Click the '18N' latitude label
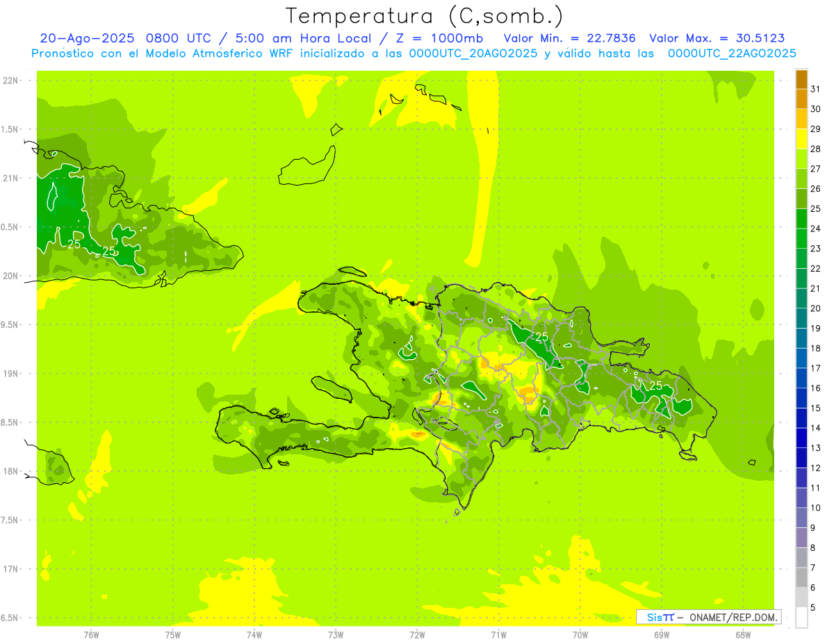The image size is (834, 644). pyautogui.click(x=10, y=472)
